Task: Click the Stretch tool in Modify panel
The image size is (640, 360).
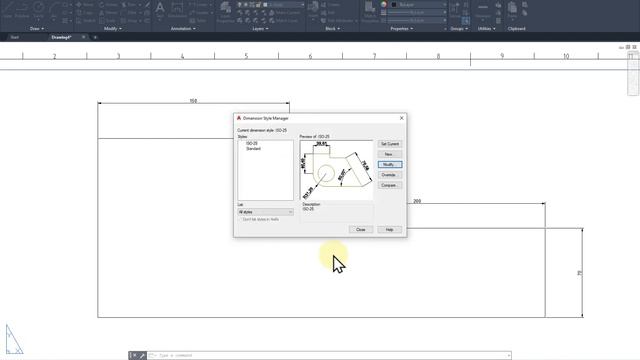Action: click(x=86, y=20)
